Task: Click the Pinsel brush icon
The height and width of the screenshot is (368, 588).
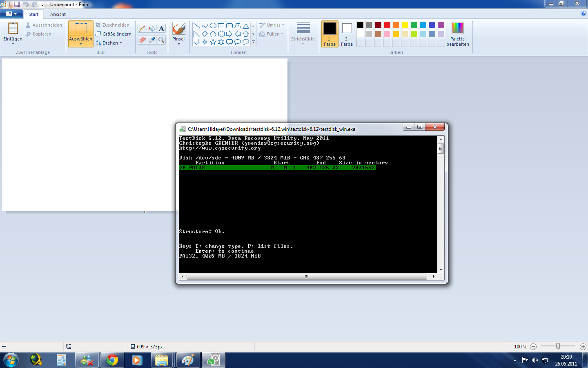Action: 178,29
